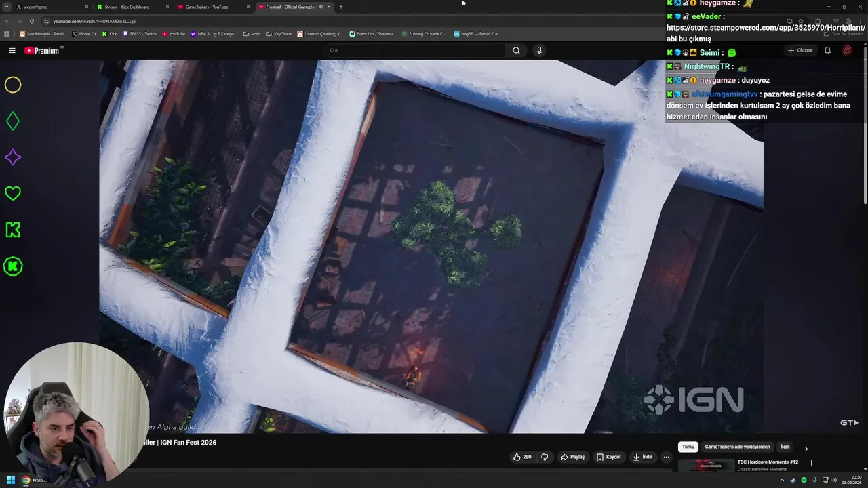Image resolution: width=868 pixels, height=488 pixels.
Task: Open more actions three-dot menu under video
Action: click(667, 457)
